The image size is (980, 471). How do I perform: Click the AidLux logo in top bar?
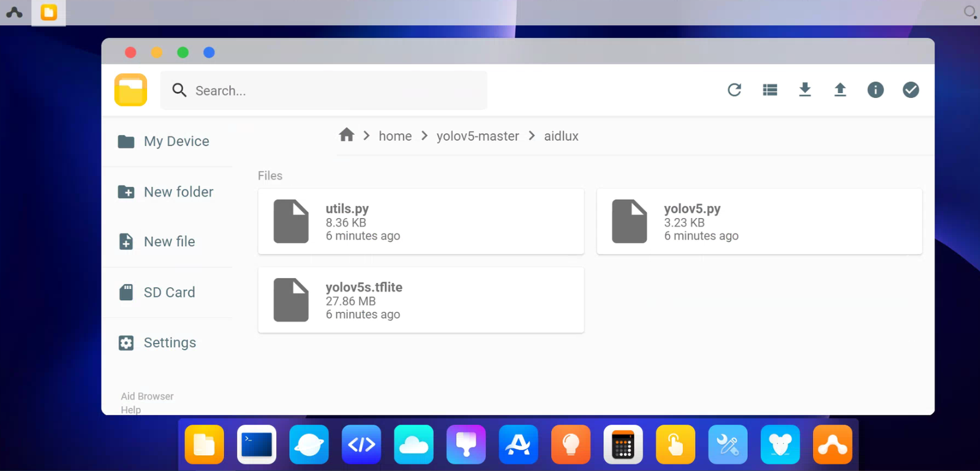pos(14,12)
